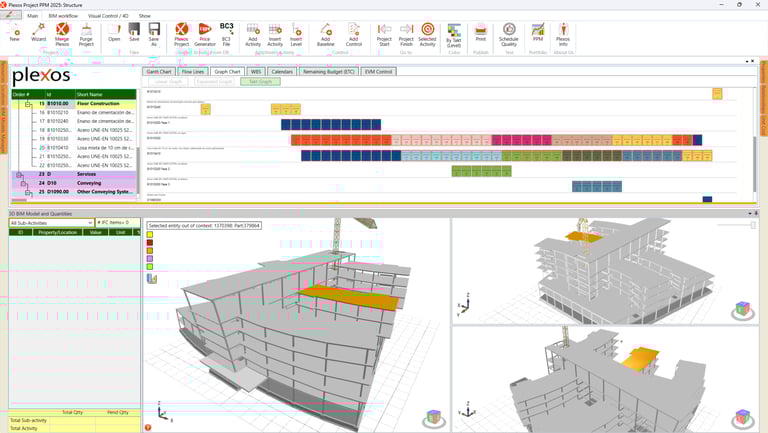Select row B1010410 Losa mixta activity
This screenshot has width=768, height=433.
(73, 148)
